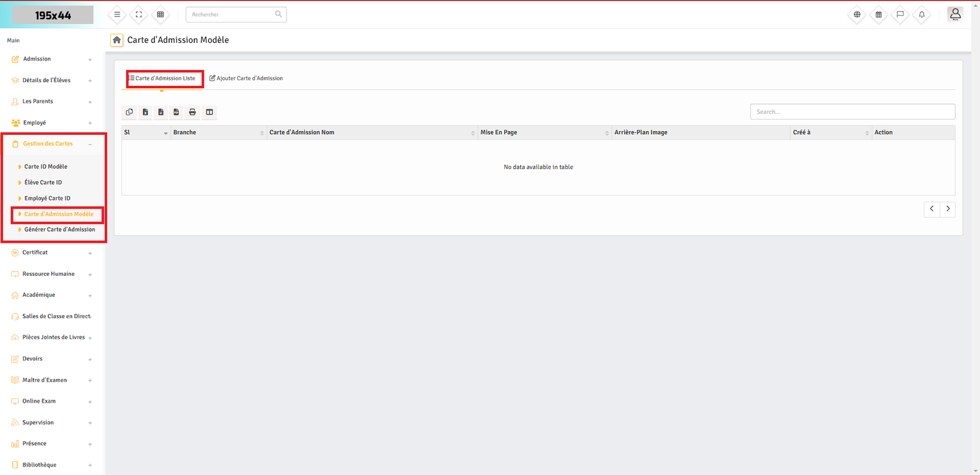Switch to Ajouter Carte d'Admission tab
The width and height of the screenshot is (980, 475).
pyautogui.click(x=246, y=78)
